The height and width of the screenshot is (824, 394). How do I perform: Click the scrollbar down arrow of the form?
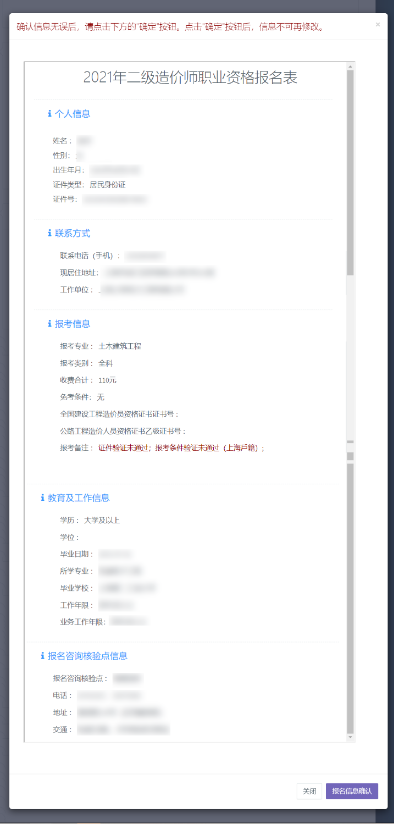[350, 738]
